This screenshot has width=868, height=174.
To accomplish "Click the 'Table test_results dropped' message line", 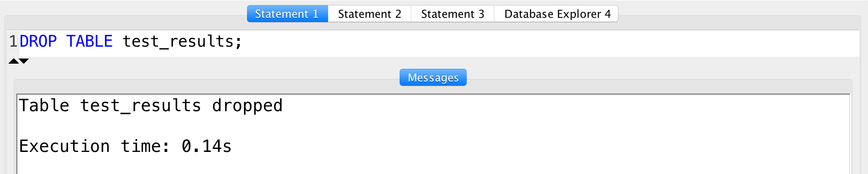I will pyautogui.click(x=151, y=106).
